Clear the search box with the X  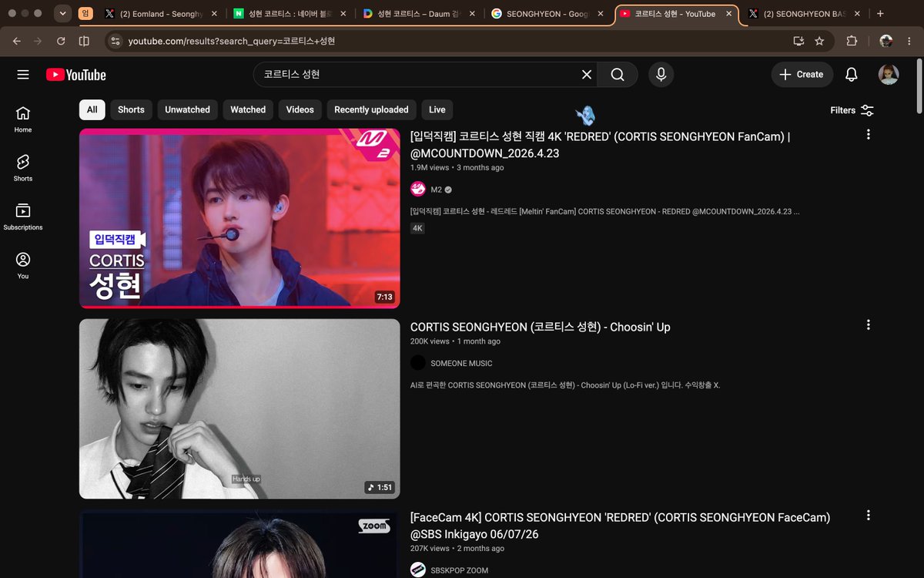pos(587,75)
